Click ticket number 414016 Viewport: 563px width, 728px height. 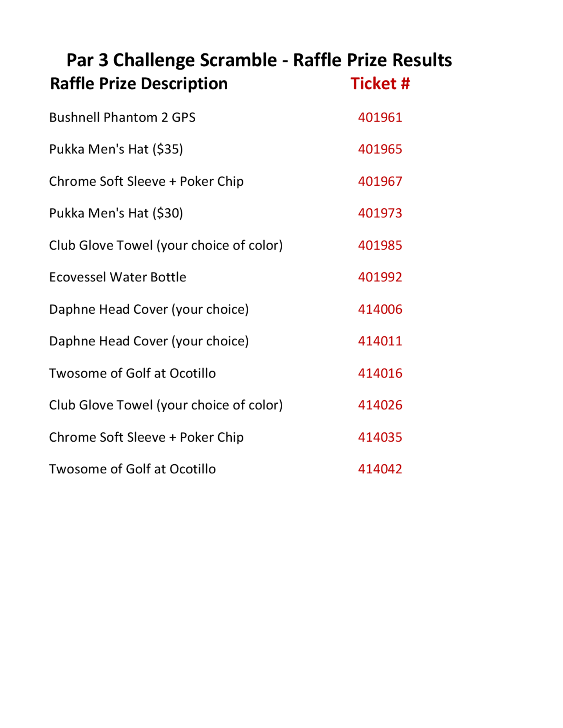(380, 373)
